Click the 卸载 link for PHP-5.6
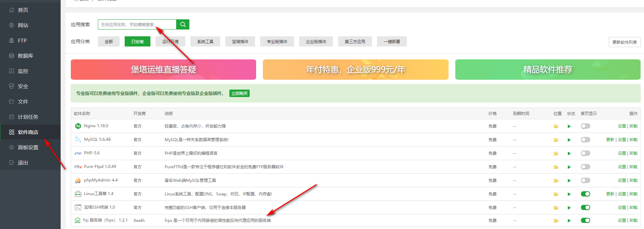 click(633, 153)
